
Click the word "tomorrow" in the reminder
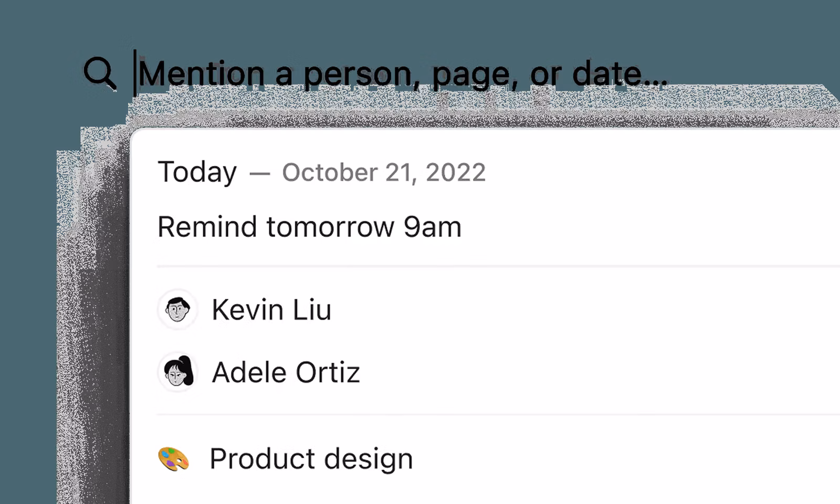click(330, 227)
